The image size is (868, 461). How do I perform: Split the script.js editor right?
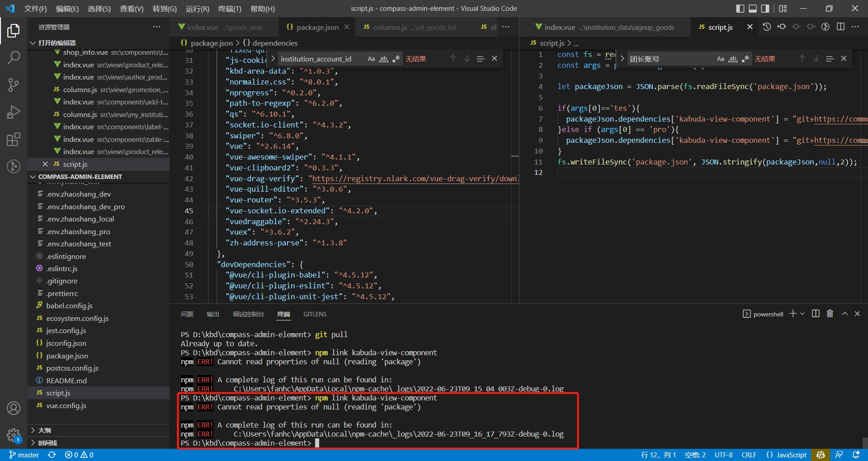click(x=840, y=27)
